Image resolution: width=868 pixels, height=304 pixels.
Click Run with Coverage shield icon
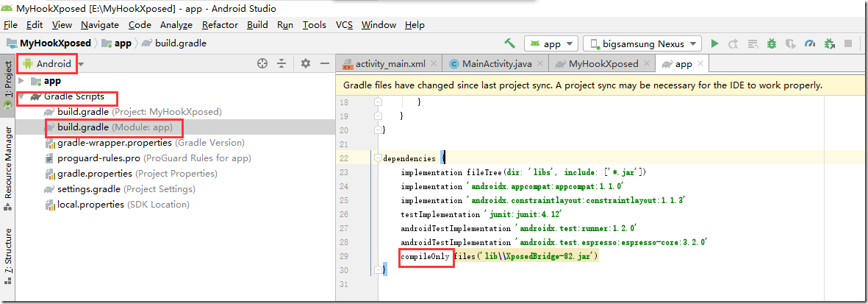coord(791,43)
